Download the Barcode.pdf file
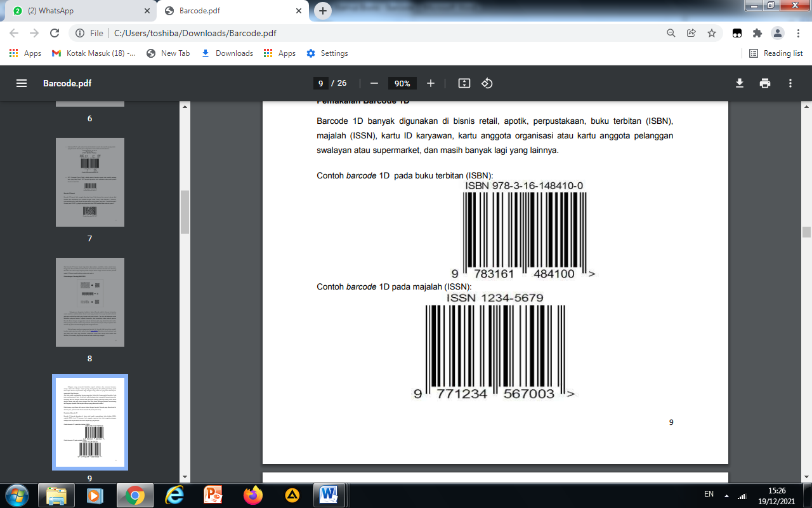 [x=740, y=83]
